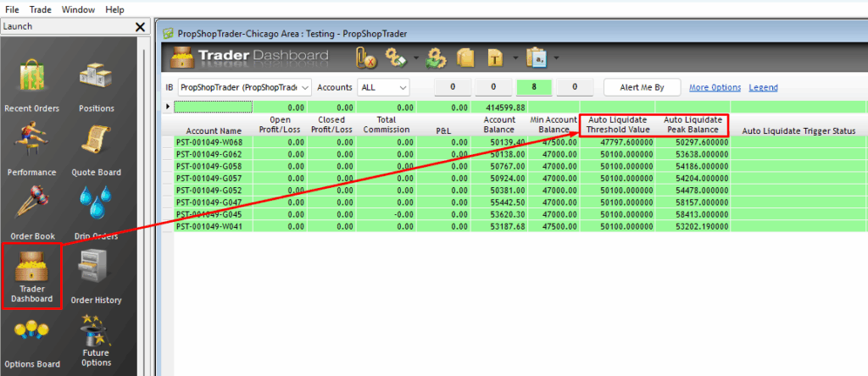
Task: Click the page with letter T icon
Action: point(495,58)
